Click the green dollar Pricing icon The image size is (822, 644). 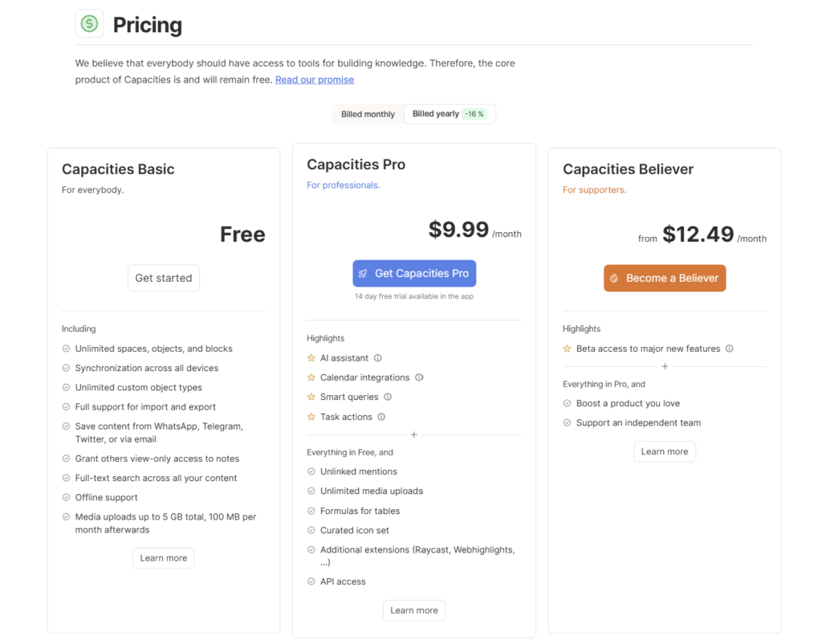click(89, 24)
